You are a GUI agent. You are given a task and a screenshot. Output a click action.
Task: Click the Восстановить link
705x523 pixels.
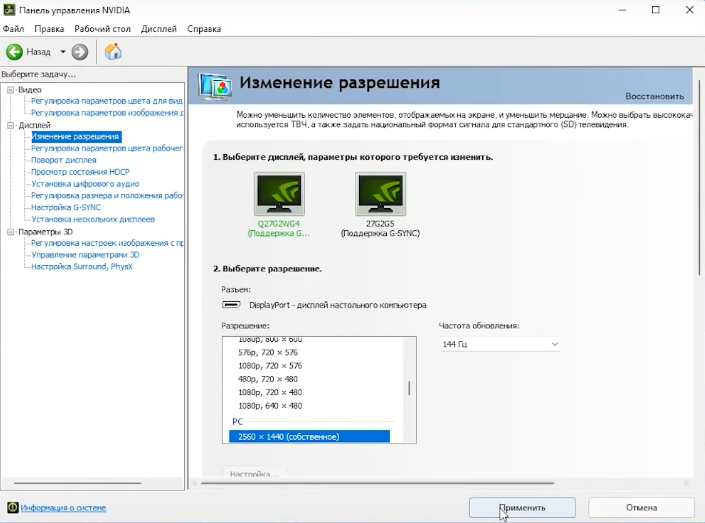click(654, 96)
